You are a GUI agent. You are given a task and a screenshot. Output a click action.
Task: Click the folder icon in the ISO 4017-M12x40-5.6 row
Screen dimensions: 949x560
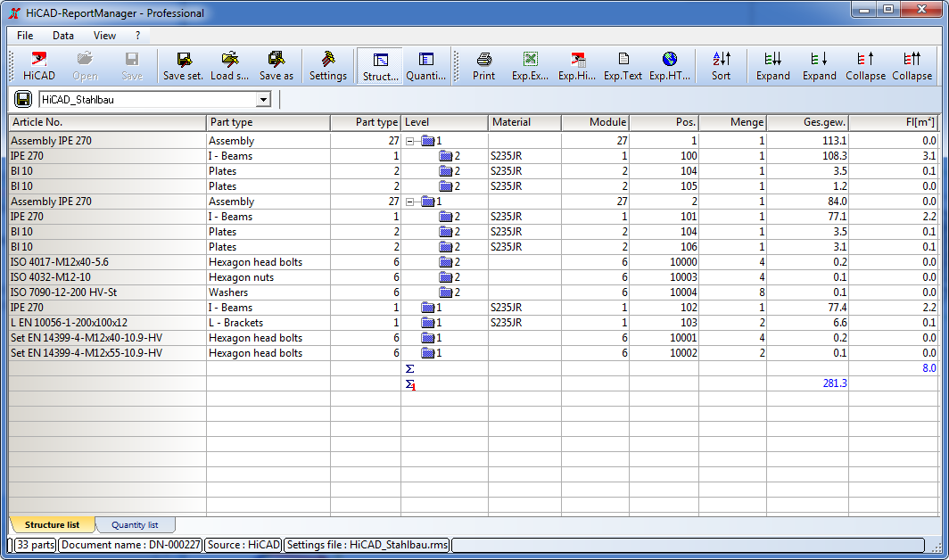446,262
